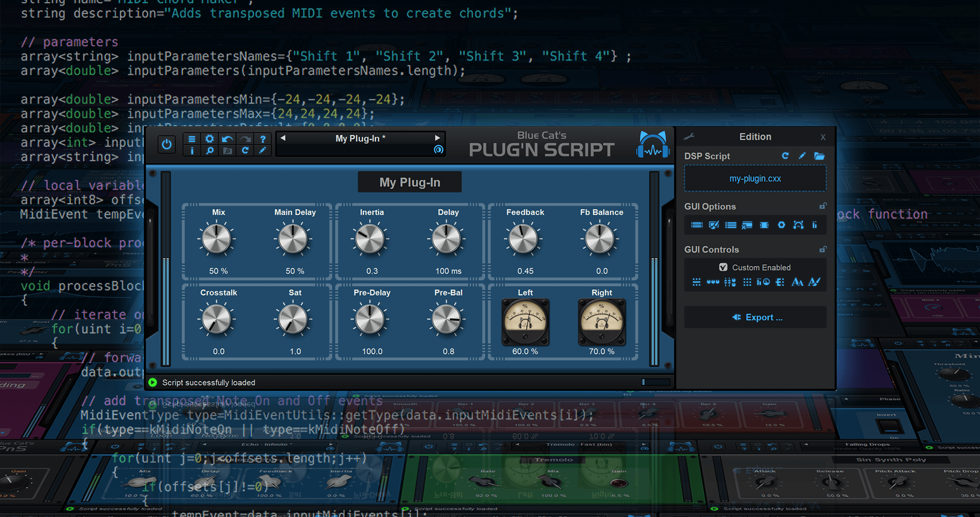The height and width of the screenshot is (517, 980).
Task: Open help with the question mark icon
Action: (x=262, y=138)
